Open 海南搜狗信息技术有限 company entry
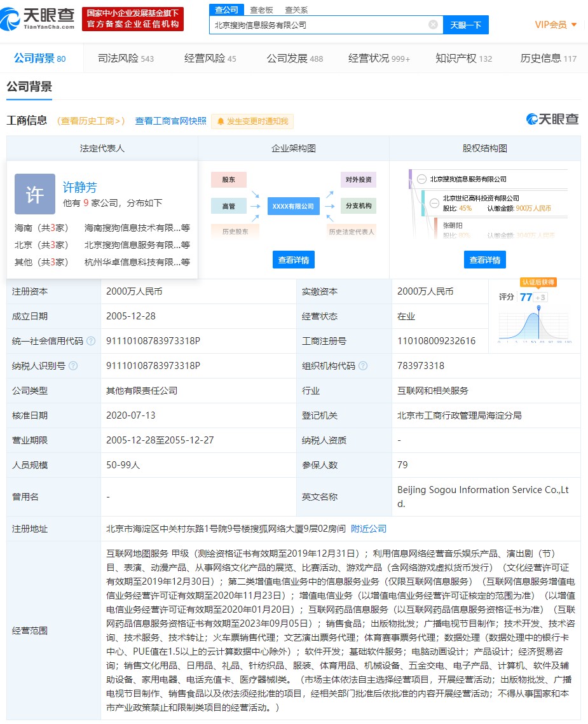The width and height of the screenshot is (588, 724). coord(137,228)
